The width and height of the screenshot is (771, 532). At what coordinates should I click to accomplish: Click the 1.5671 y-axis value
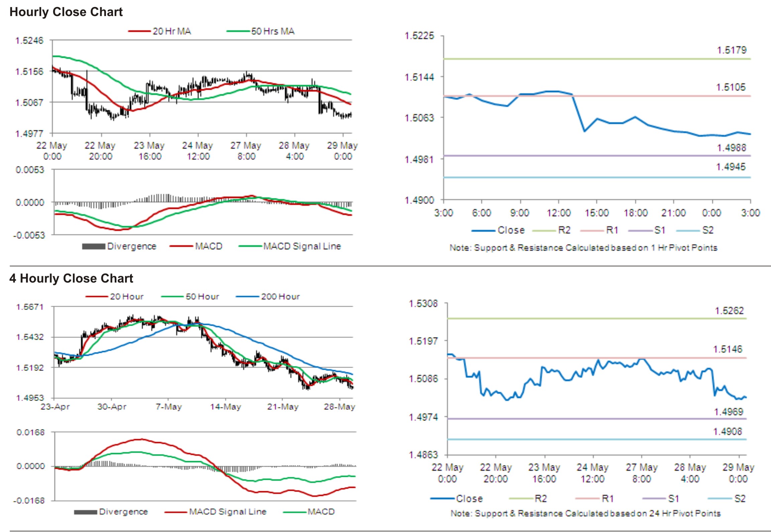(30, 307)
